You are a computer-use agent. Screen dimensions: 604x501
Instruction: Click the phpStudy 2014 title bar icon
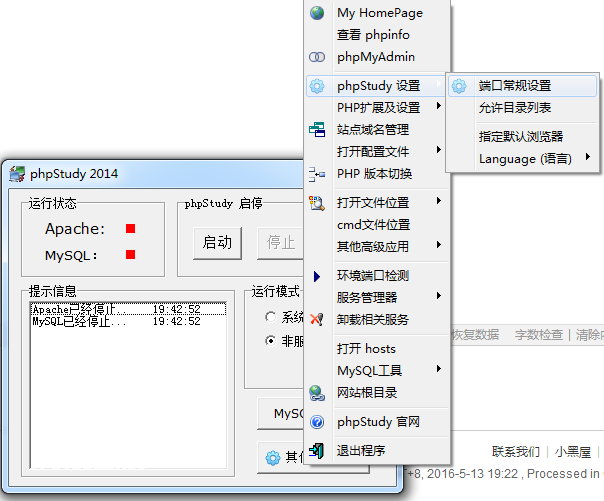tap(17, 174)
